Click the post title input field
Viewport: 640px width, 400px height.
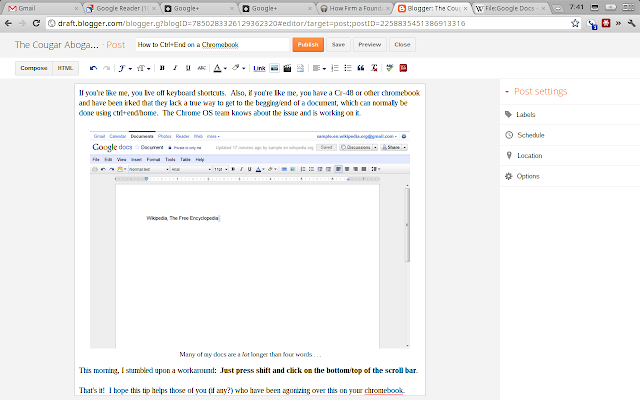pos(212,44)
